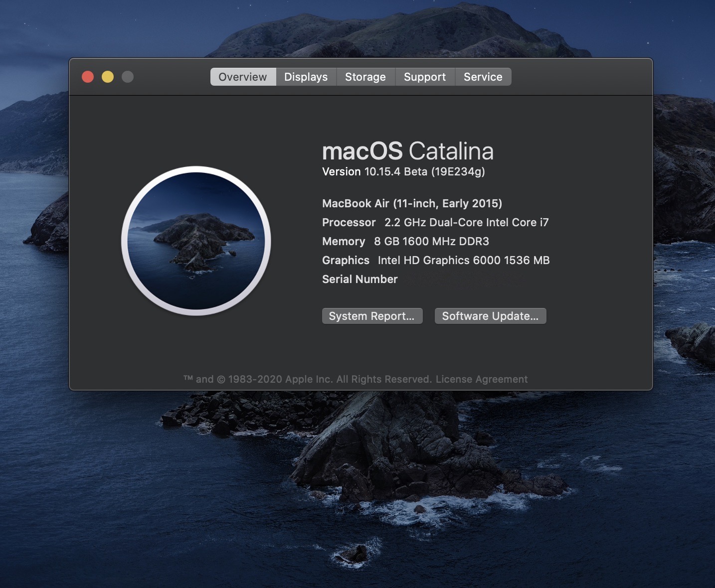Click Intel HD Graphics 6000 1536 MB value

click(x=464, y=260)
